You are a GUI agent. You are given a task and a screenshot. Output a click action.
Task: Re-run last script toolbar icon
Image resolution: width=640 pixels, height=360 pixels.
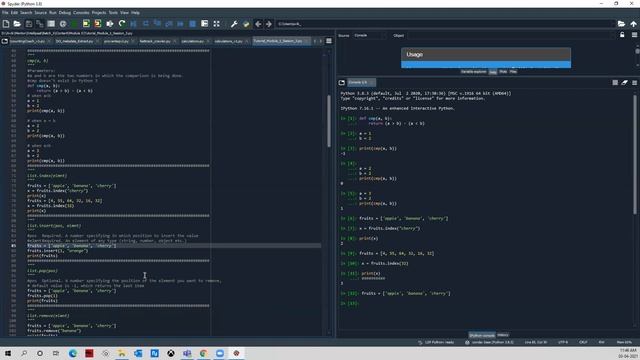pos(122,24)
